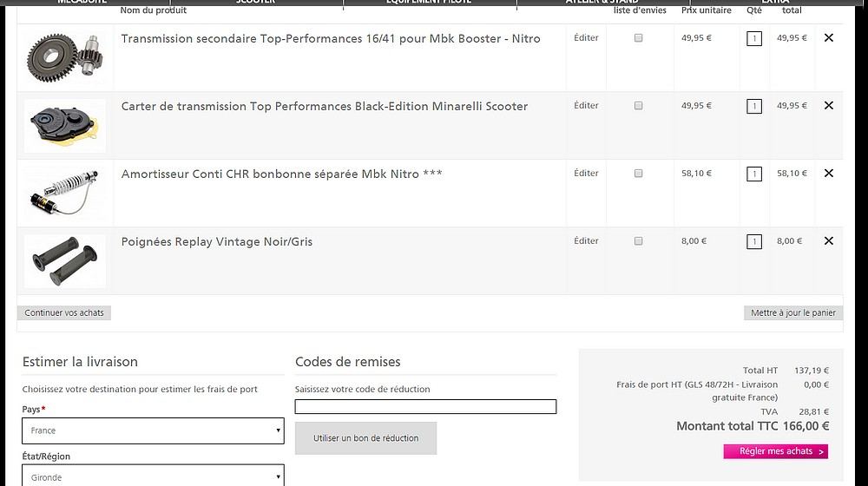Tick wishlist checkbox for Carter de transmission
The image size is (868, 486).
point(638,106)
